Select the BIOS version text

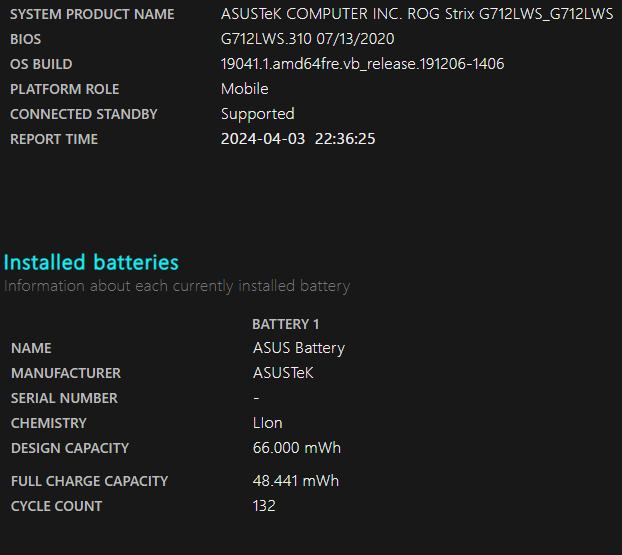pyautogui.click(x=307, y=39)
